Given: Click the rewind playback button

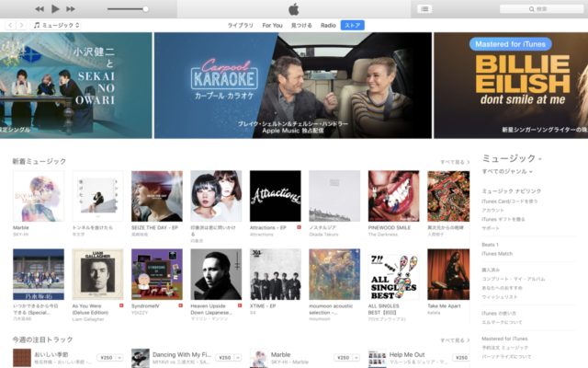Looking at the screenshot, I should [40, 8].
